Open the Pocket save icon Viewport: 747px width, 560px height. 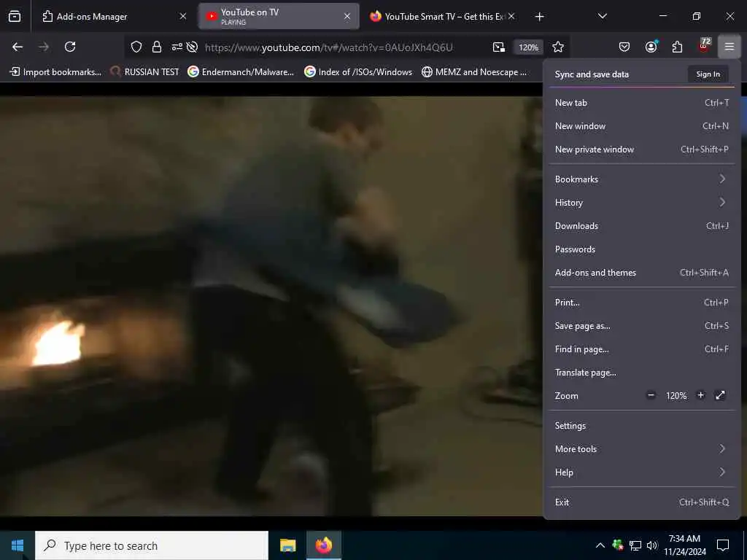pos(624,47)
